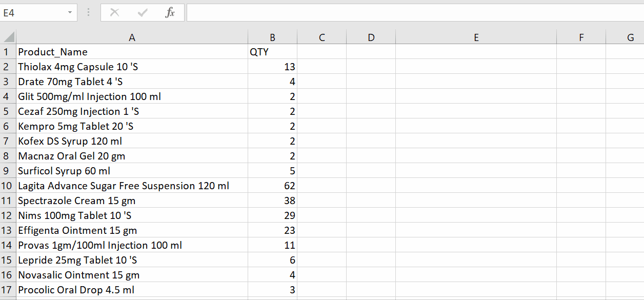This screenshot has height=300, width=644.
Task: Click the formula bar options dots handle
Action: pyautogui.click(x=89, y=13)
